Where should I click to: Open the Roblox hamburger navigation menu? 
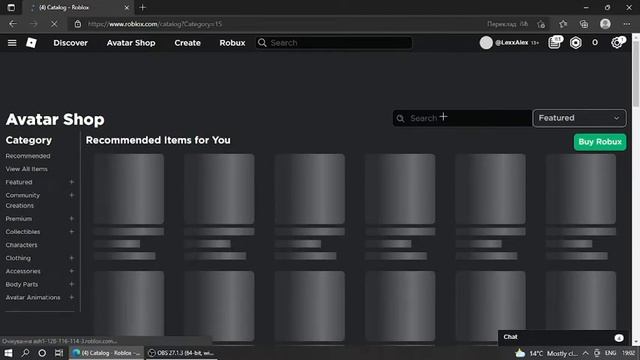[x=12, y=43]
